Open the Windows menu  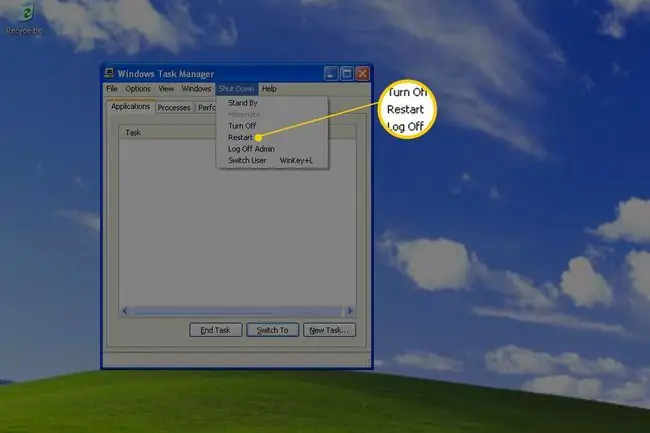click(196, 89)
